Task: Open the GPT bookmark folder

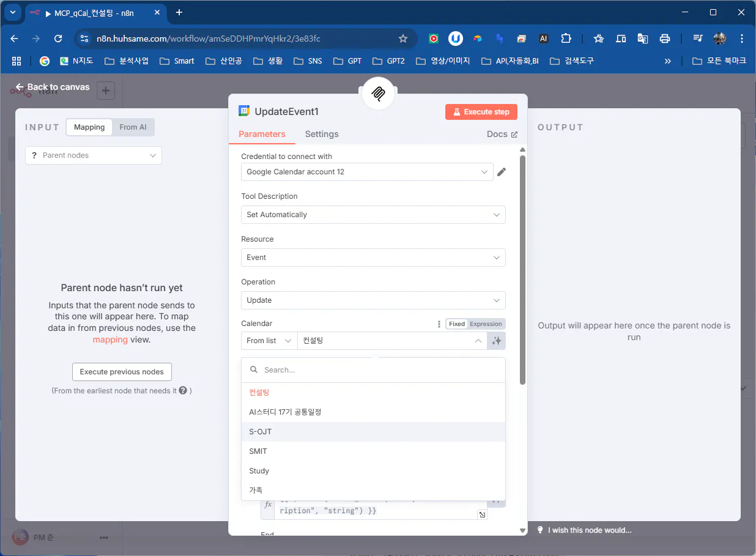Action: click(x=347, y=61)
